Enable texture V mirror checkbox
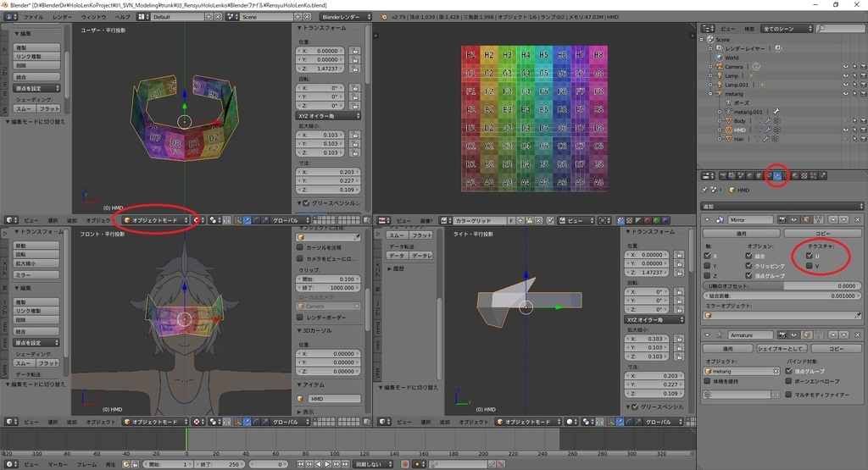The height and width of the screenshot is (470, 868). (x=810, y=266)
